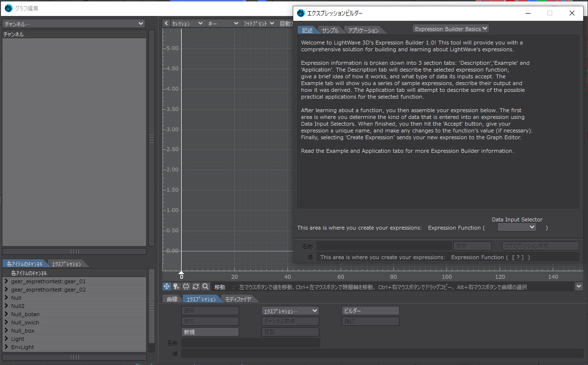Expand the Null_box item

[6, 331]
